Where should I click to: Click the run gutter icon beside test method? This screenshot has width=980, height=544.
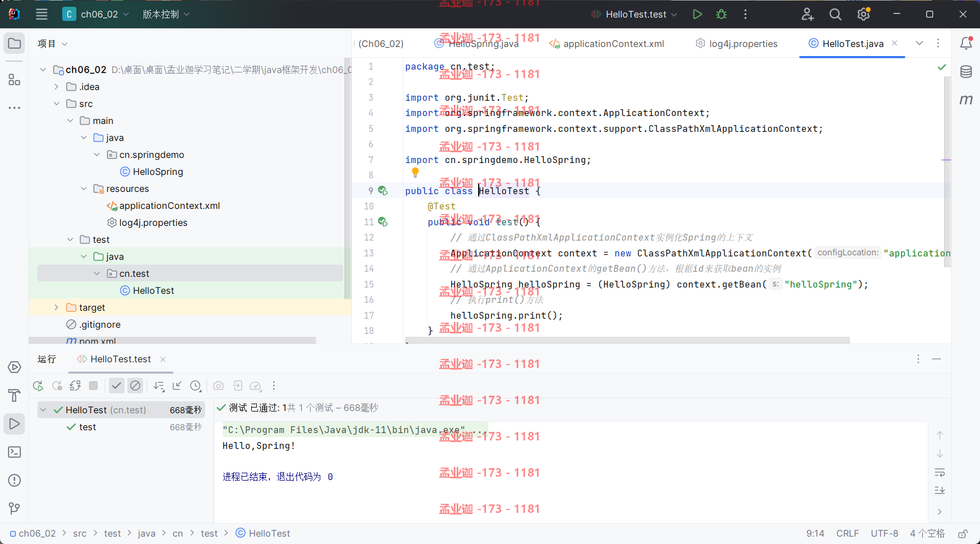pos(383,222)
